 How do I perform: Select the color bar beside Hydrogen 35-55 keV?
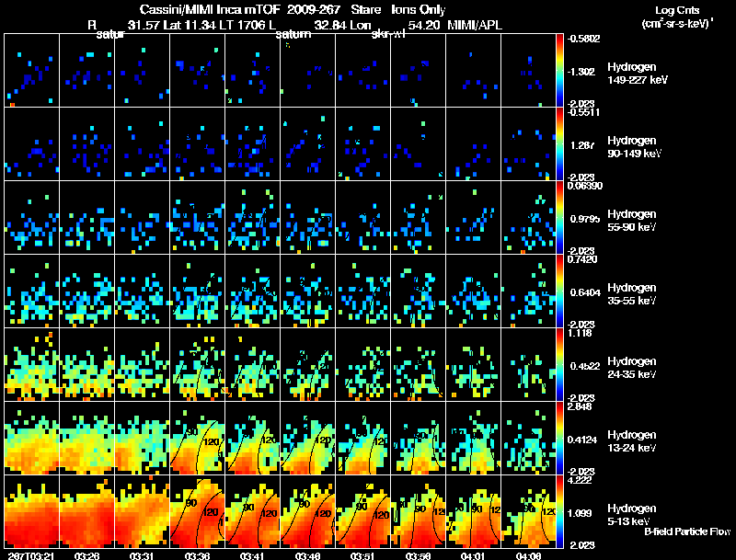559,291
